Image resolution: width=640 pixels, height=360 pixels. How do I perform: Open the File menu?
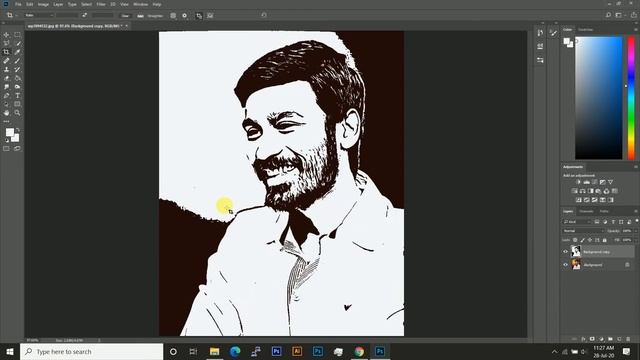click(x=18, y=4)
